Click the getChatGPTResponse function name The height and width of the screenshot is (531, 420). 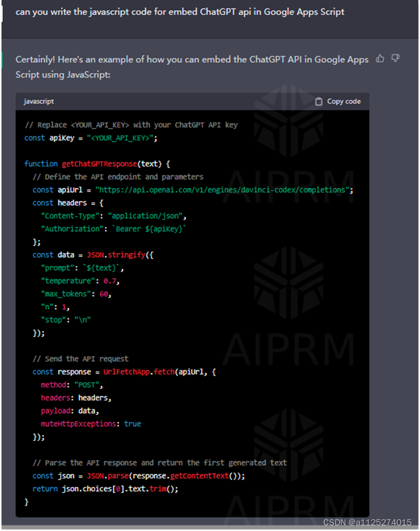pos(99,164)
